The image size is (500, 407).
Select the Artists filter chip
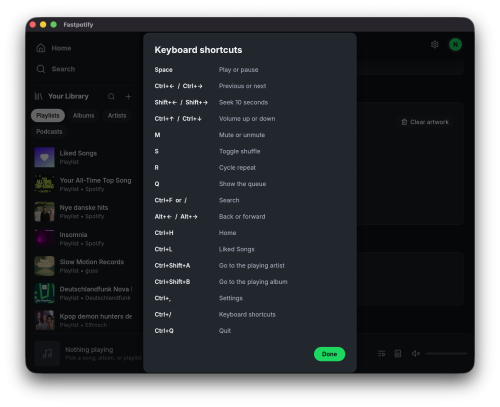coord(117,115)
